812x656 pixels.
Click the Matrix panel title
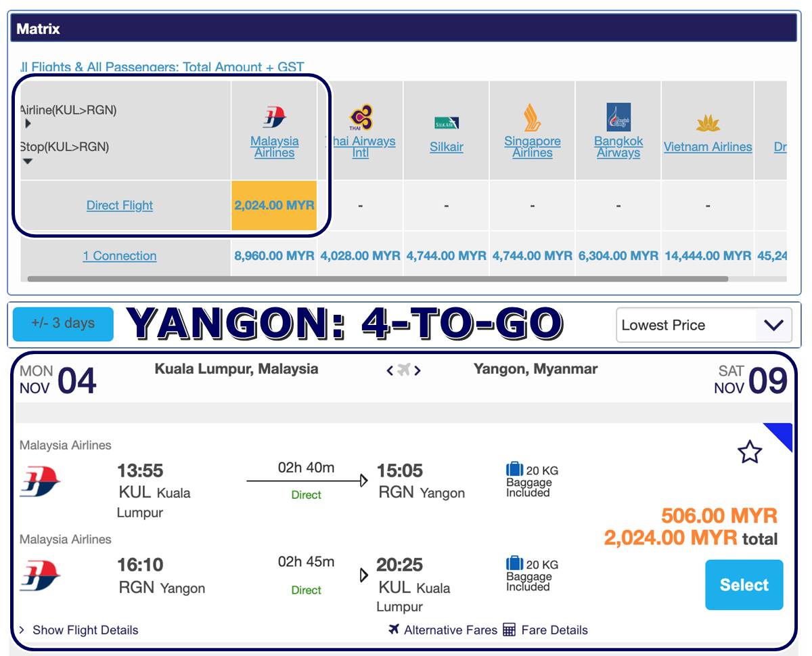tap(38, 29)
